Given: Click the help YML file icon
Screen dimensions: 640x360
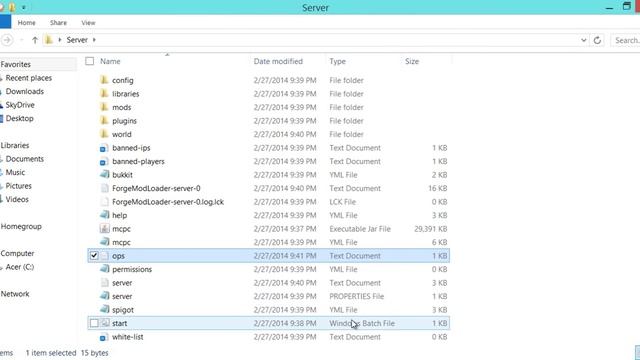Looking at the screenshot, I should point(104,215).
